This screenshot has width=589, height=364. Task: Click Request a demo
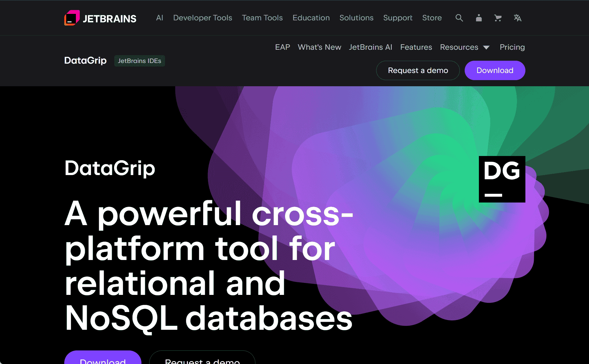pos(418,70)
